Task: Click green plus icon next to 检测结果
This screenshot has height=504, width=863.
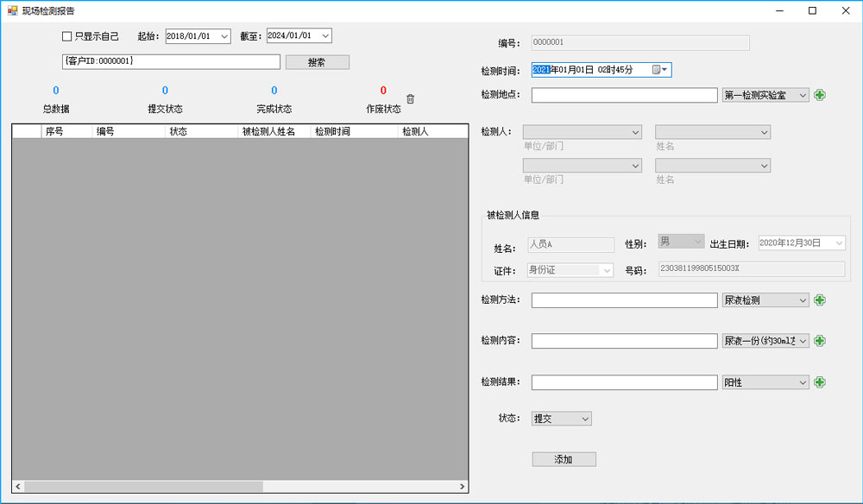Action: 820,382
